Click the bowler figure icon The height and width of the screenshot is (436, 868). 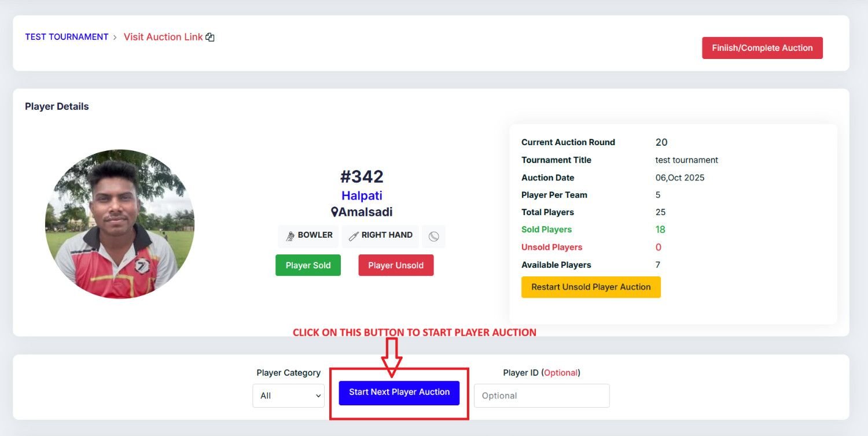pyautogui.click(x=290, y=236)
